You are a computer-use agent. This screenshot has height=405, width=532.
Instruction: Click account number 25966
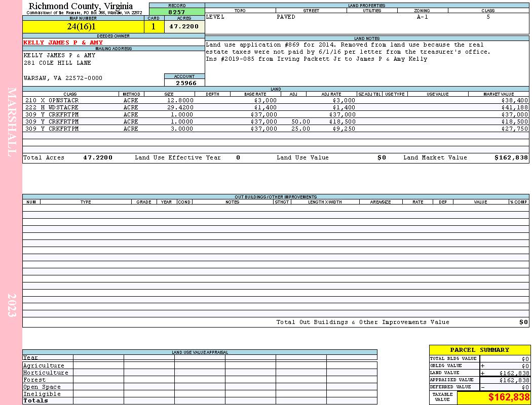pyautogui.click(x=186, y=83)
